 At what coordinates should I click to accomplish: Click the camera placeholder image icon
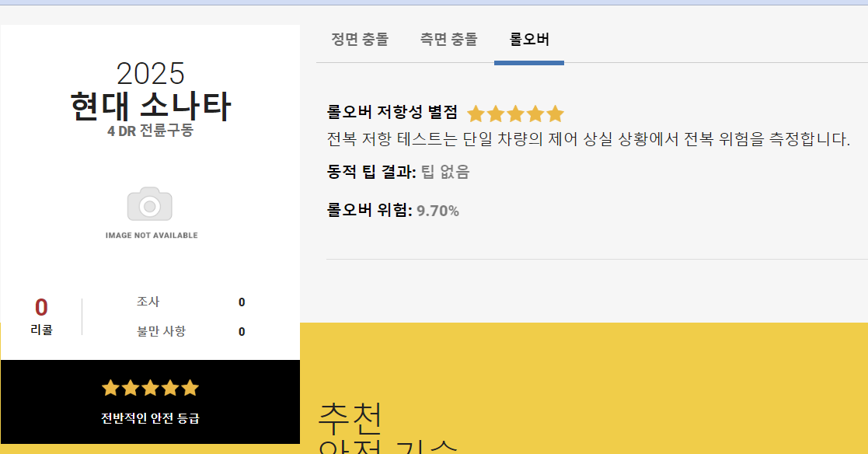click(150, 204)
